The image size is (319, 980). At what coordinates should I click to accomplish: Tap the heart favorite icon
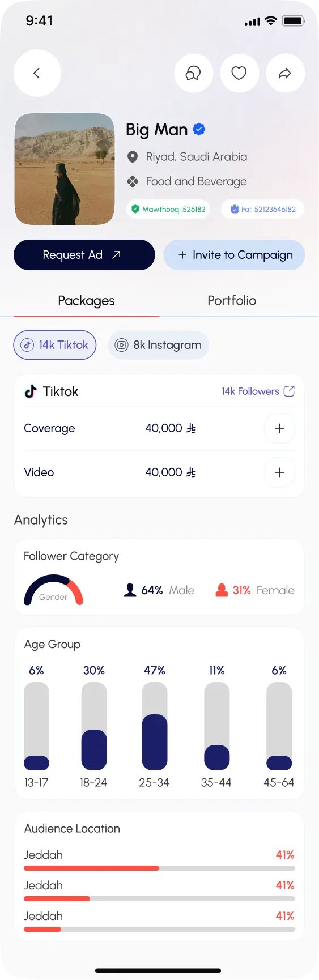(x=239, y=73)
